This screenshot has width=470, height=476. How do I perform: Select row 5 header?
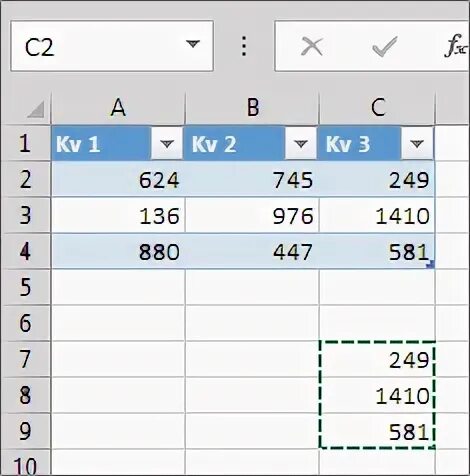pos(25,287)
